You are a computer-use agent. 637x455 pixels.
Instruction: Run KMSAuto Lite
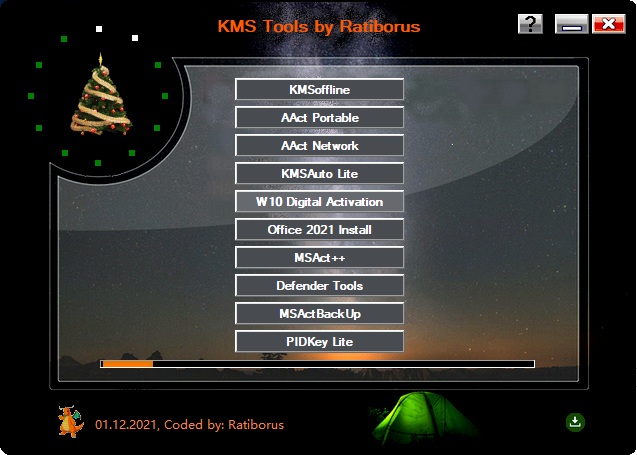click(x=319, y=173)
